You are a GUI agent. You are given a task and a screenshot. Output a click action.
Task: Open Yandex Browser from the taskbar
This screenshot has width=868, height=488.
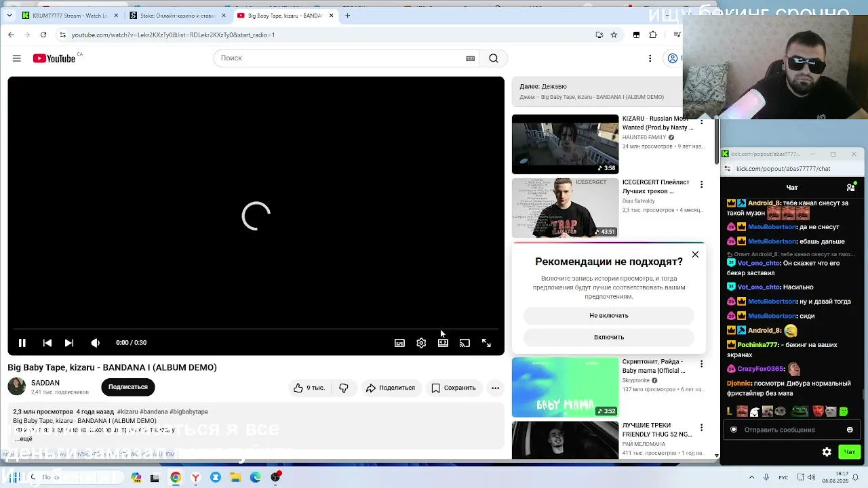[195, 477]
